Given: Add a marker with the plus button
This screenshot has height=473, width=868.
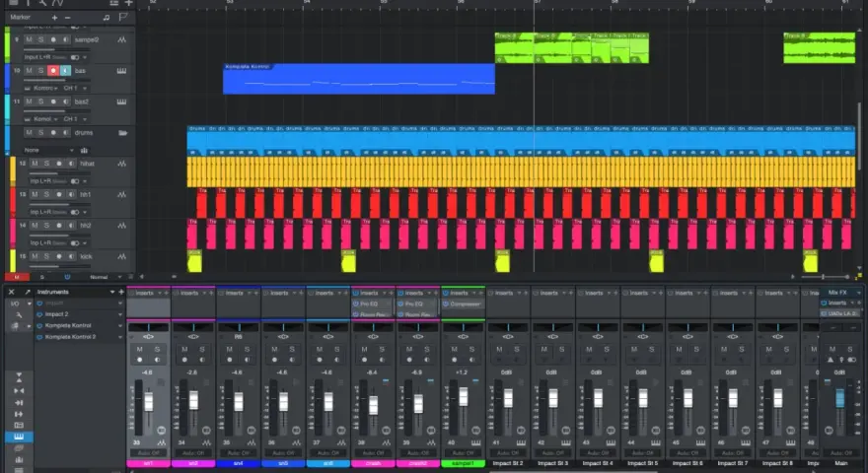Looking at the screenshot, I should pyautogui.click(x=55, y=18).
